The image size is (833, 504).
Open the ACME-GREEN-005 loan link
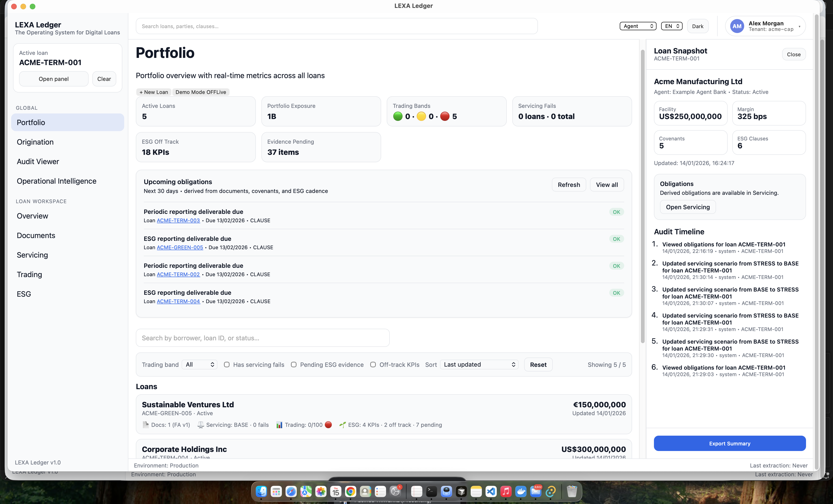[x=180, y=247]
